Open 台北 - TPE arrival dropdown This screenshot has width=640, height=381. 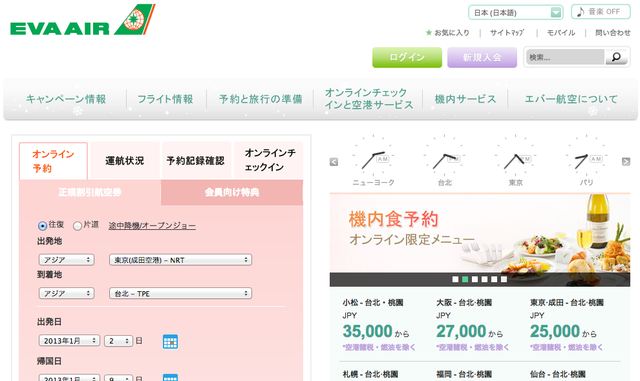(180, 293)
